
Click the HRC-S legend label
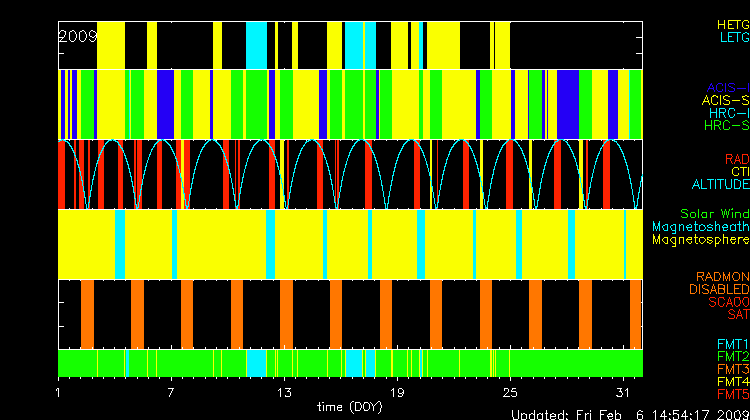[x=726, y=126]
